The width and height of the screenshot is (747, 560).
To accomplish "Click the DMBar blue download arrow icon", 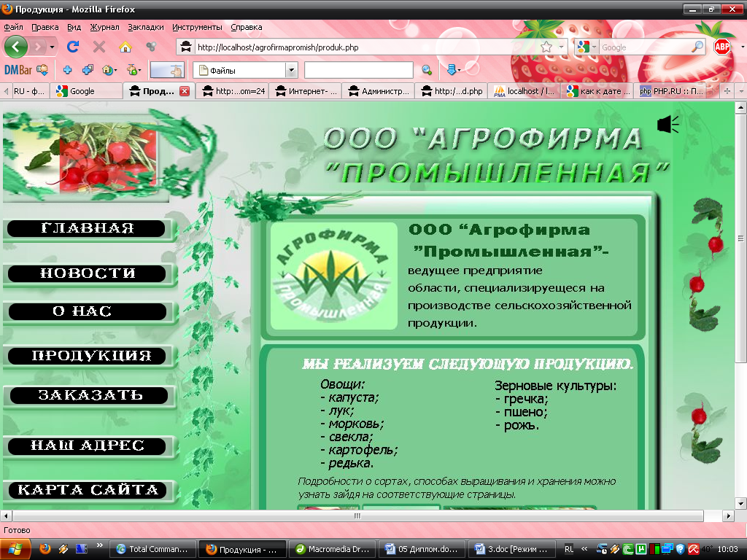I will pos(452,70).
